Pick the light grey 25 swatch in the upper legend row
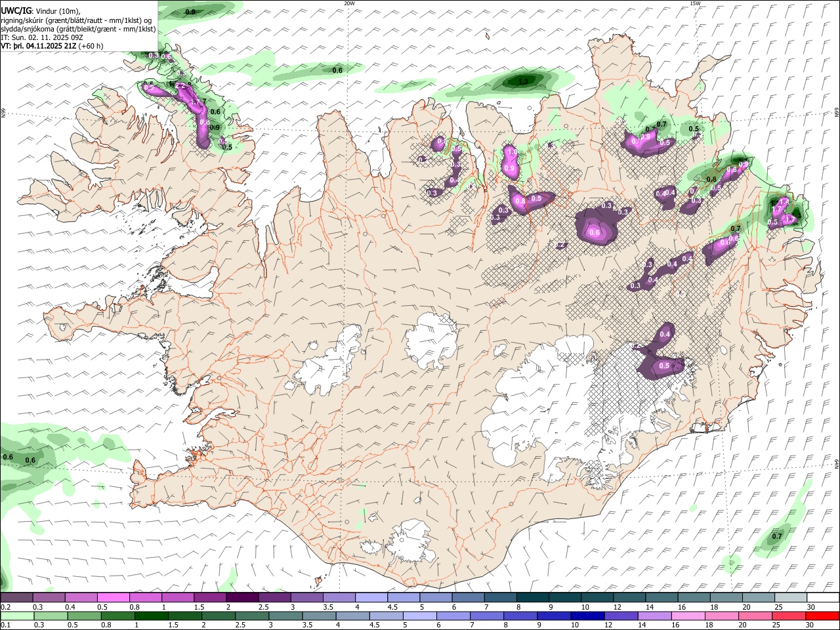Screen dimensions: 840x630 [791, 598]
